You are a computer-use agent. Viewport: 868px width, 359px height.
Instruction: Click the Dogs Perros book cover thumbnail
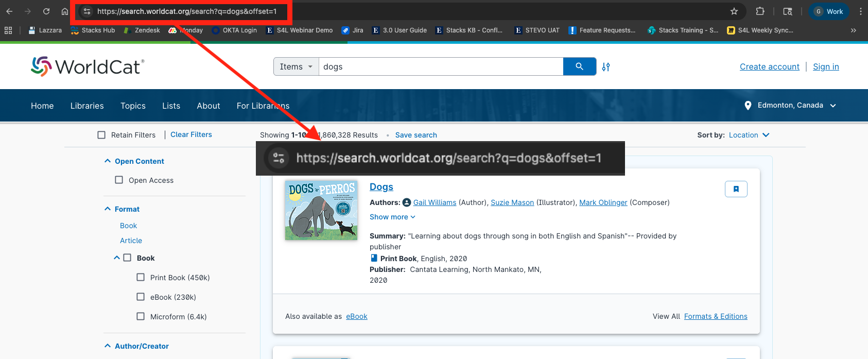click(321, 210)
